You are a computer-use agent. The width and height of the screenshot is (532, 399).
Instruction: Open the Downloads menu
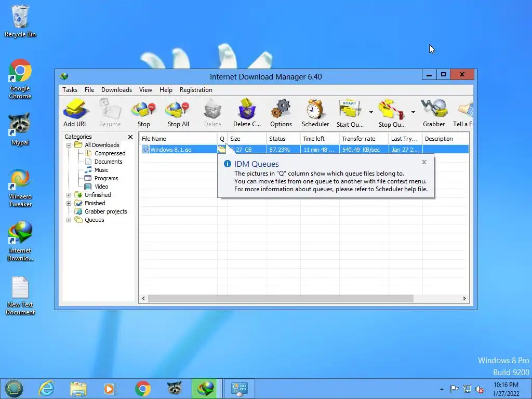pyautogui.click(x=116, y=90)
